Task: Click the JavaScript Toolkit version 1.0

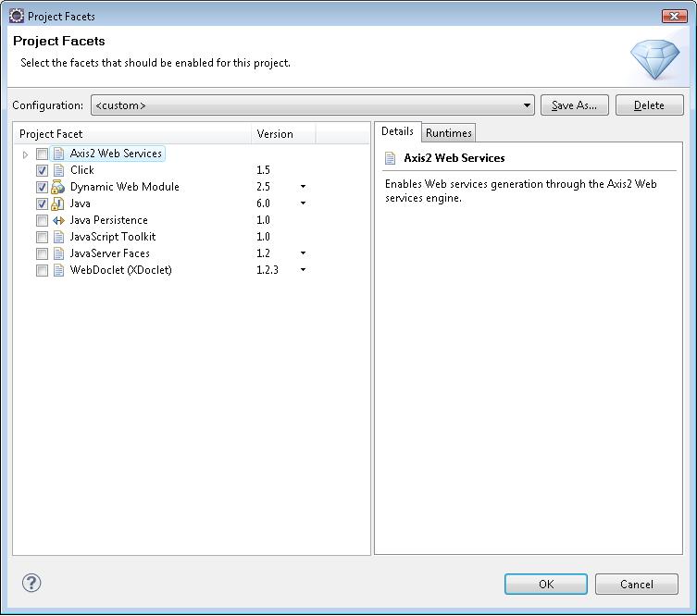Action: [263, 237]
